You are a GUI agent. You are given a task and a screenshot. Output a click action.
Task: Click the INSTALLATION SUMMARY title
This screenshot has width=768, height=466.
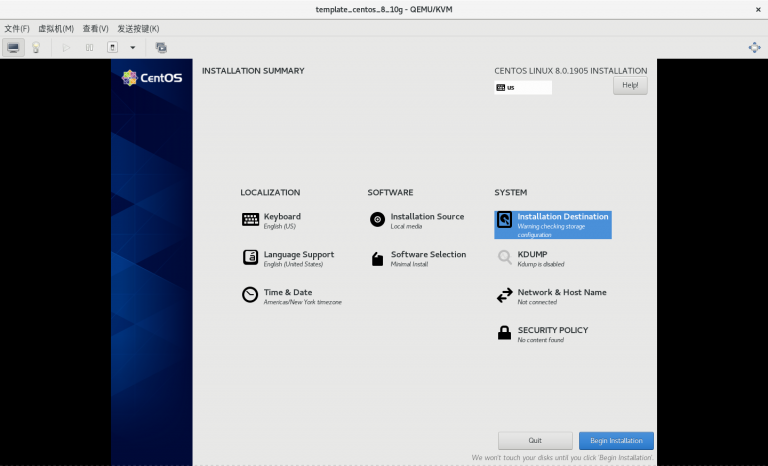253,71
